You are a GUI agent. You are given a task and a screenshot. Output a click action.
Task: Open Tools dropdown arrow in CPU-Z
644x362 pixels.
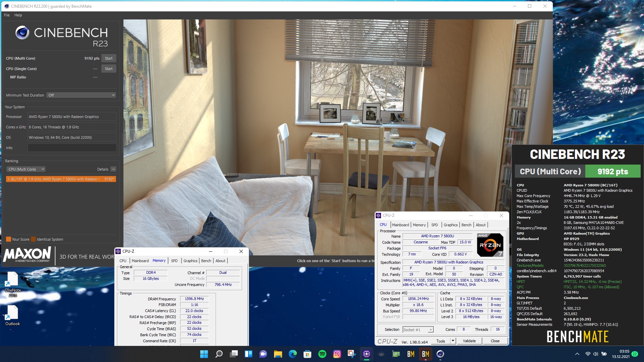(452, 341)
